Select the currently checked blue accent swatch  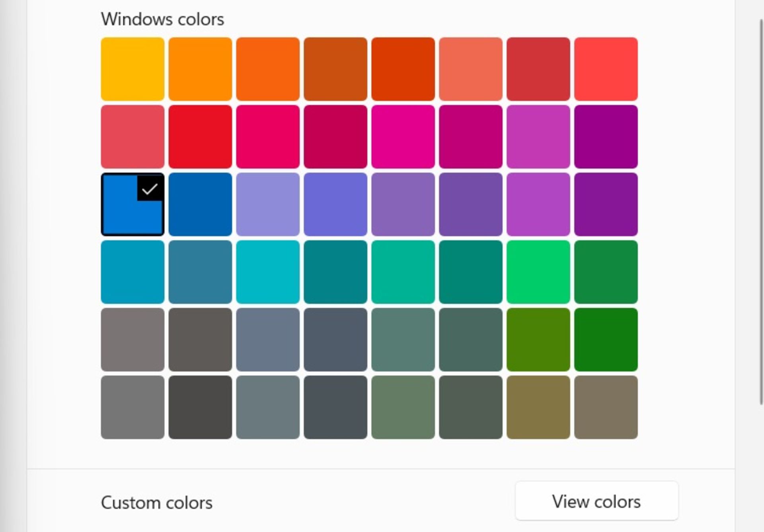pos(133,204)
